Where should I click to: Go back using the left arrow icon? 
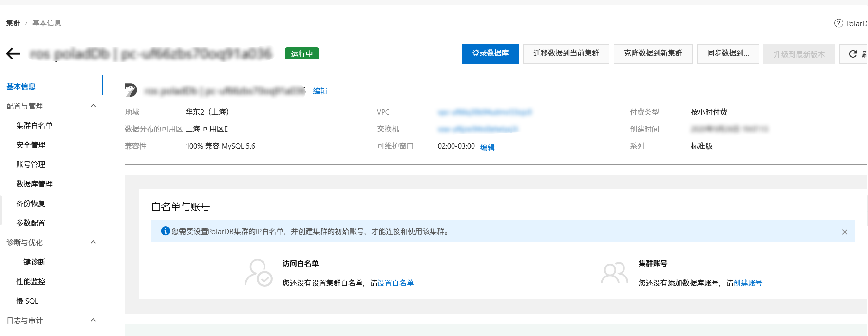click(13, 54)
